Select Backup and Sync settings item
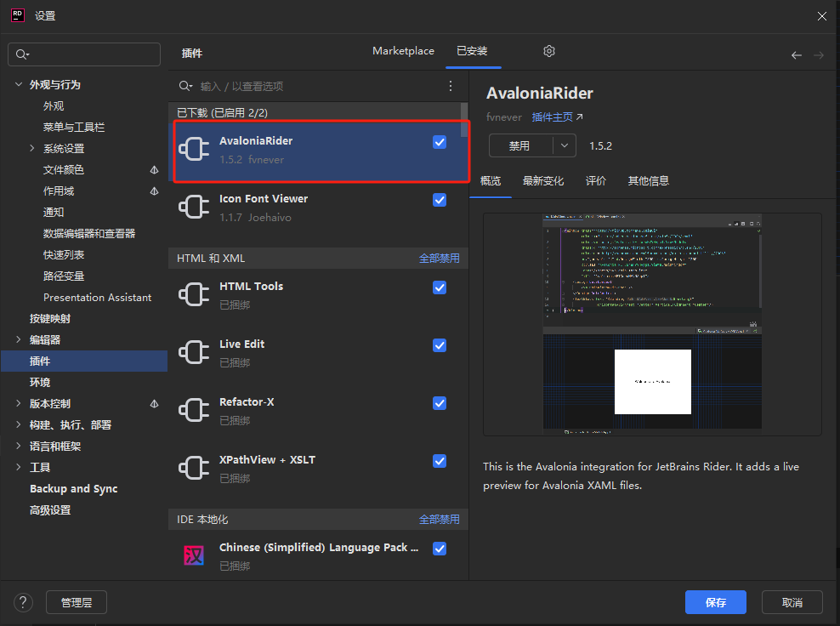Screen dimensions: 840x626 pyautogui.click(x=73, y=489)
